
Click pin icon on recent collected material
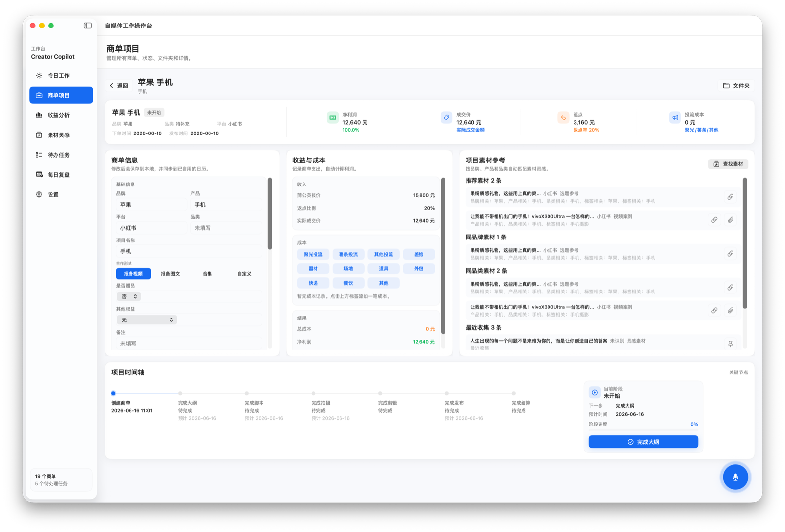pos(730,344)
